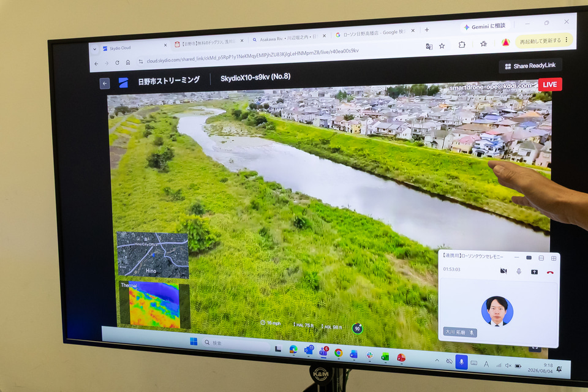Open Task View on the taskbar
The height and width of the screenshot is (392, 588).
click(x=278, y=349)
